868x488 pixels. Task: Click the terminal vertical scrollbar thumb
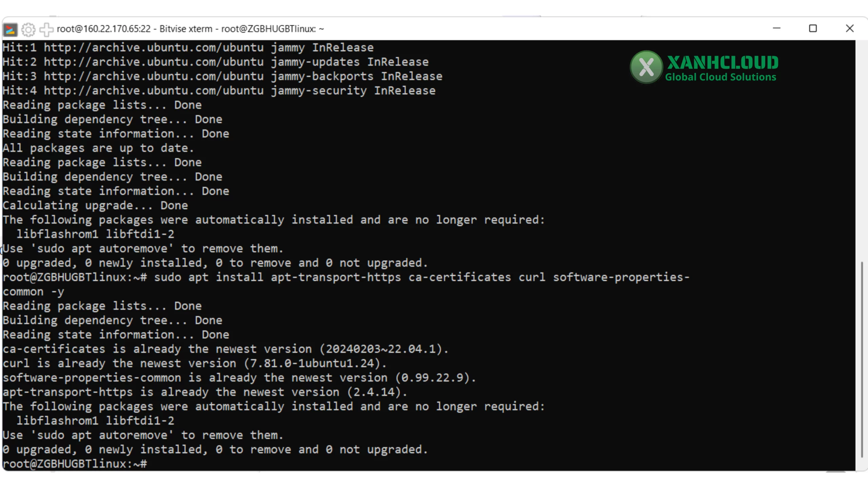tap(862, 359)
